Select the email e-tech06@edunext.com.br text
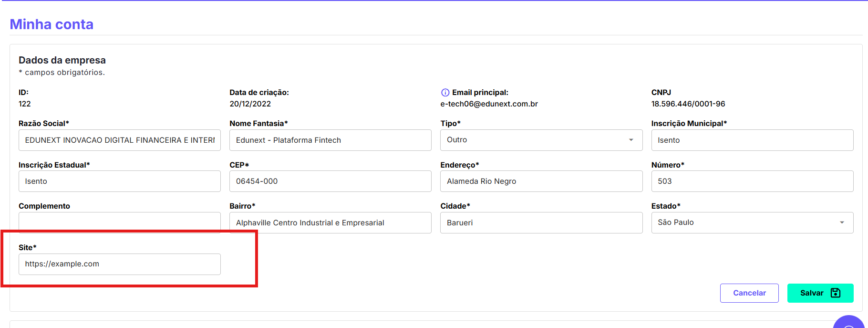Image resolution: width=868 pixels, height=328 pixels. (x=489, y=104)
